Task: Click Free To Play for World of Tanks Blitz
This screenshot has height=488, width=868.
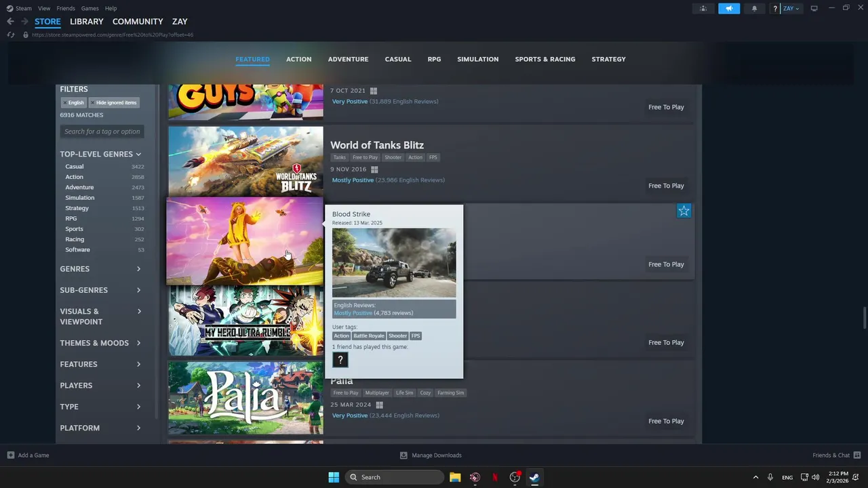Action: (x=666, y=186)
